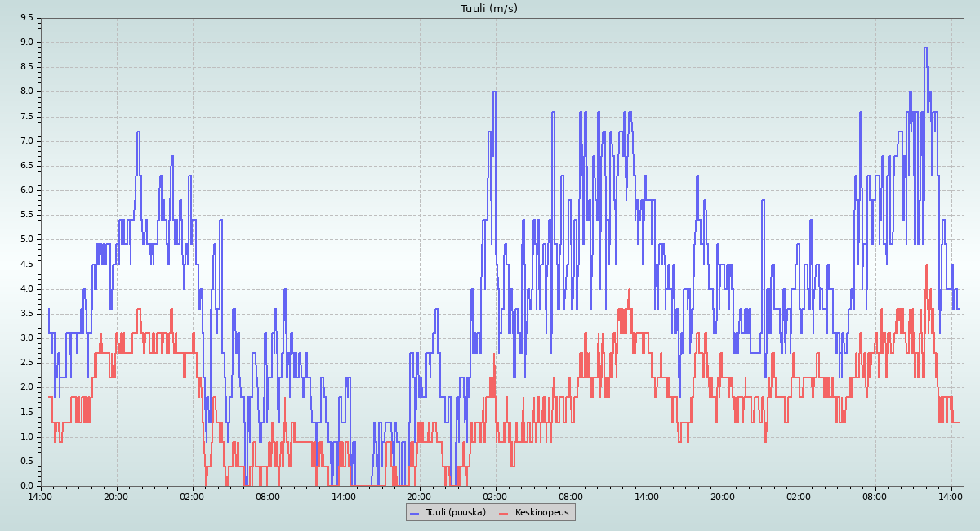980x531 pixels.
Task: Click the highest blue gust peak near 9.0
Action: [925, 47]
